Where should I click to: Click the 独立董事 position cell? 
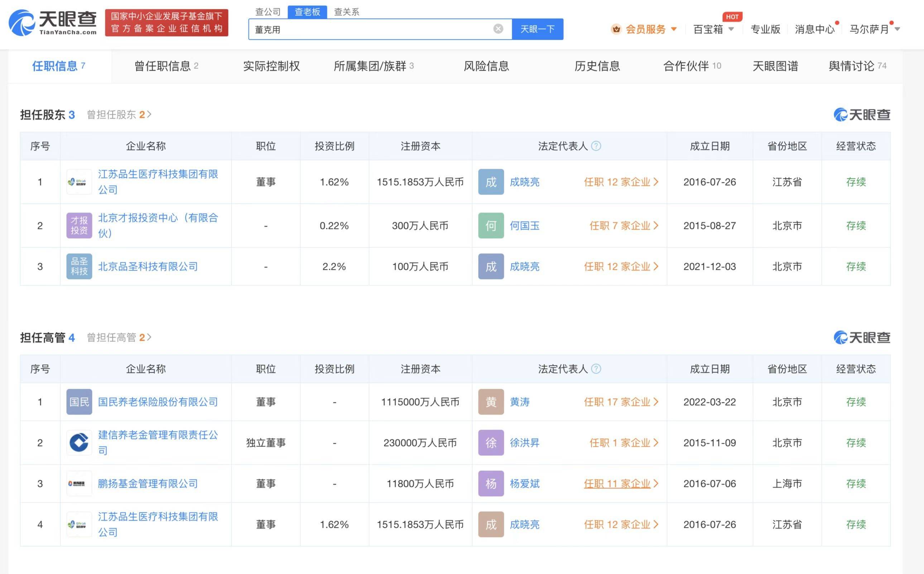point(266,443)
